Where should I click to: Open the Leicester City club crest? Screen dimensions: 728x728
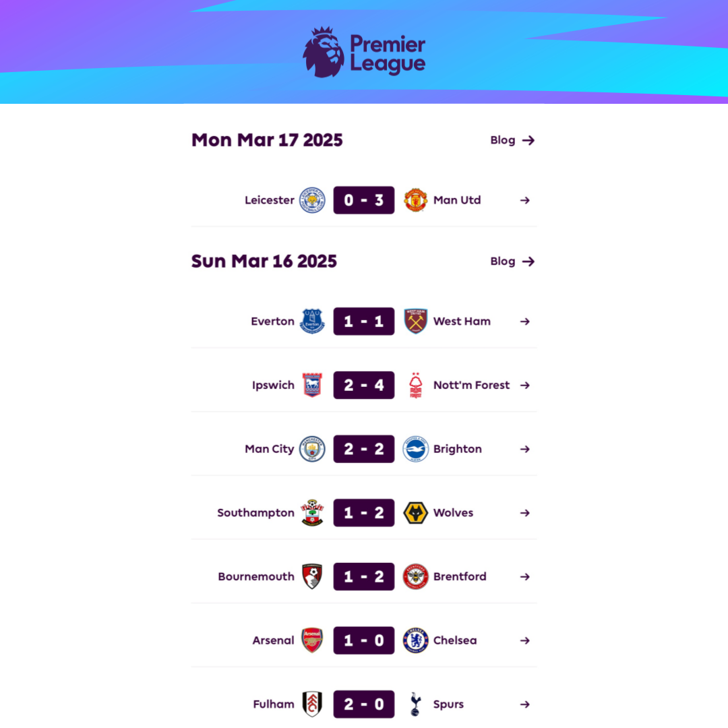(312, 200)
